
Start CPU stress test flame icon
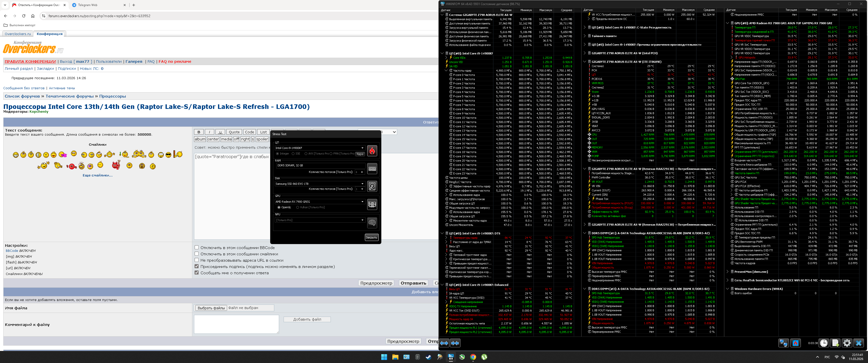(x=372, y=150)
